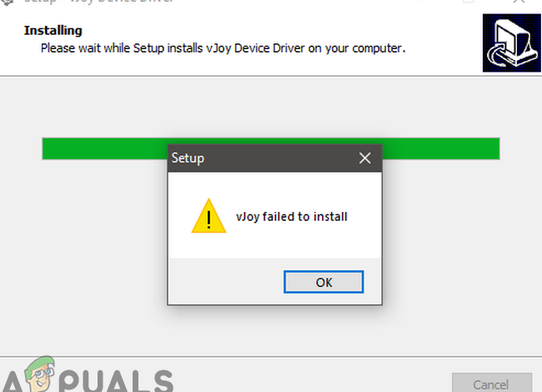Viewport: 542px width, 392px height.
Task: Click the Appuals mascot face icon
Action: tap(41, 374)
